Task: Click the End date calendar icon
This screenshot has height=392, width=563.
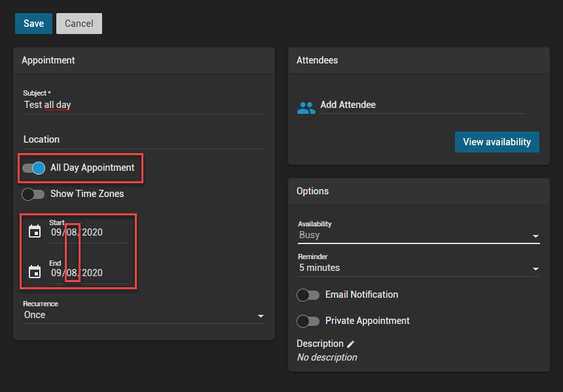Action: (x=35, y=272)
